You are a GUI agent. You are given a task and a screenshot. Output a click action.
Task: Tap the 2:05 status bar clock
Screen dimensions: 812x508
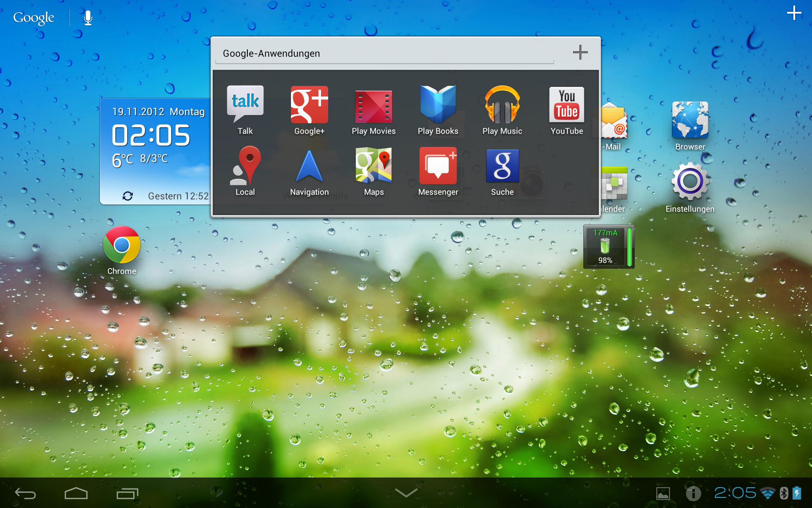pos(735,493)
